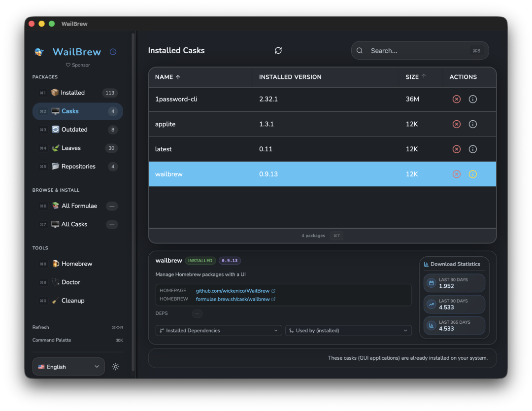532x411 pixels.
Task: Click the Sponsor link
Action: pyautogui.click(x=78, y=65)
